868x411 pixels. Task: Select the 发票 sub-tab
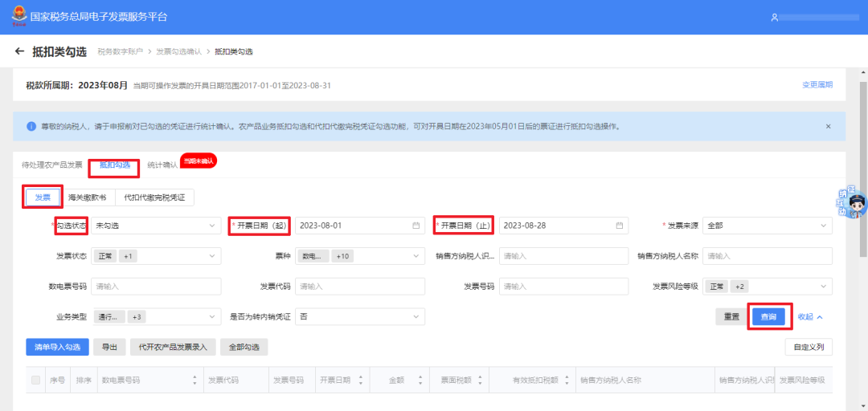tap(43, 197)
